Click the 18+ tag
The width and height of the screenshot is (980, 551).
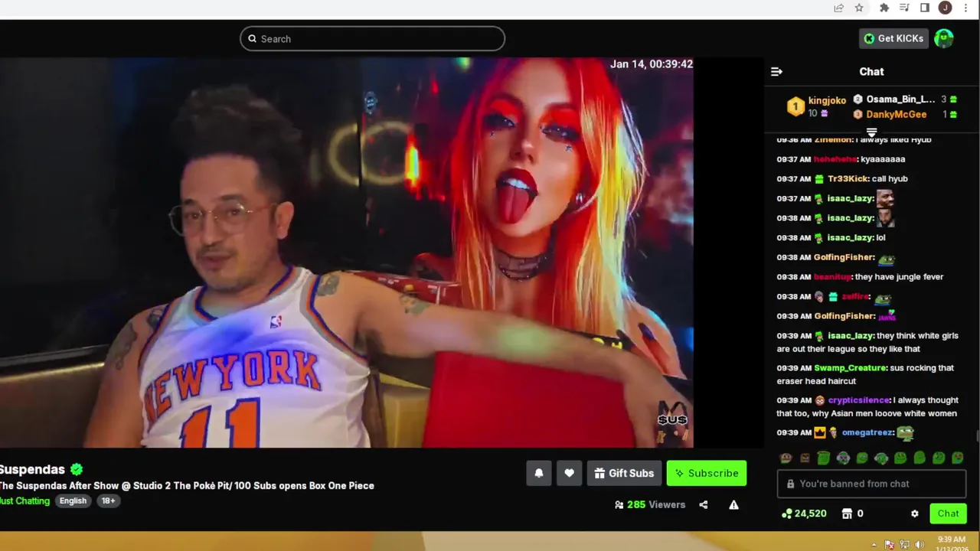coord(109,500)
